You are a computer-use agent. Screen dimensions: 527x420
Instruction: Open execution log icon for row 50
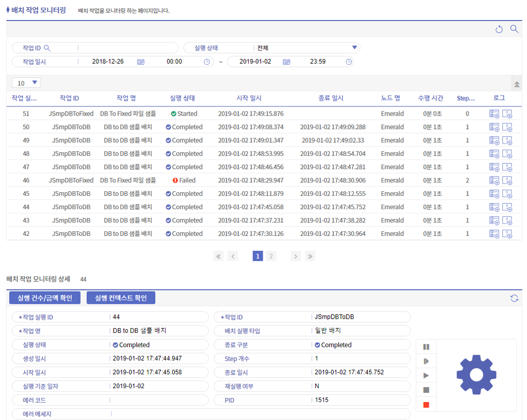coord(495,127)
